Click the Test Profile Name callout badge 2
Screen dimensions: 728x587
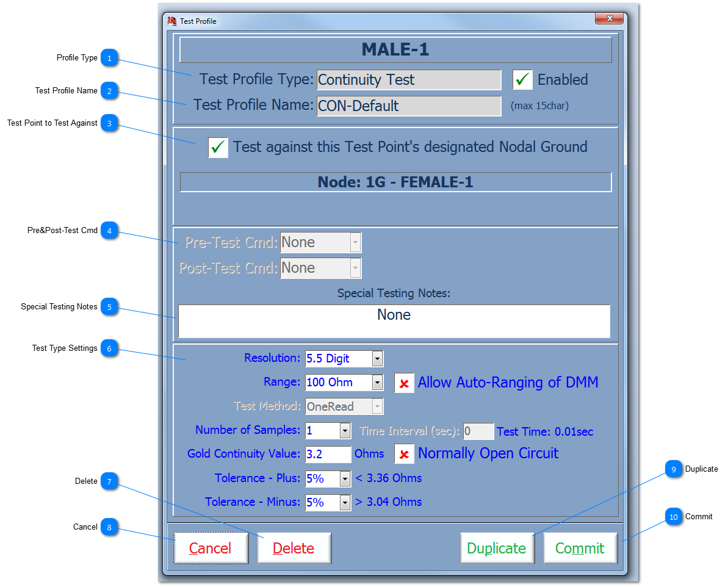click(109, 90)
